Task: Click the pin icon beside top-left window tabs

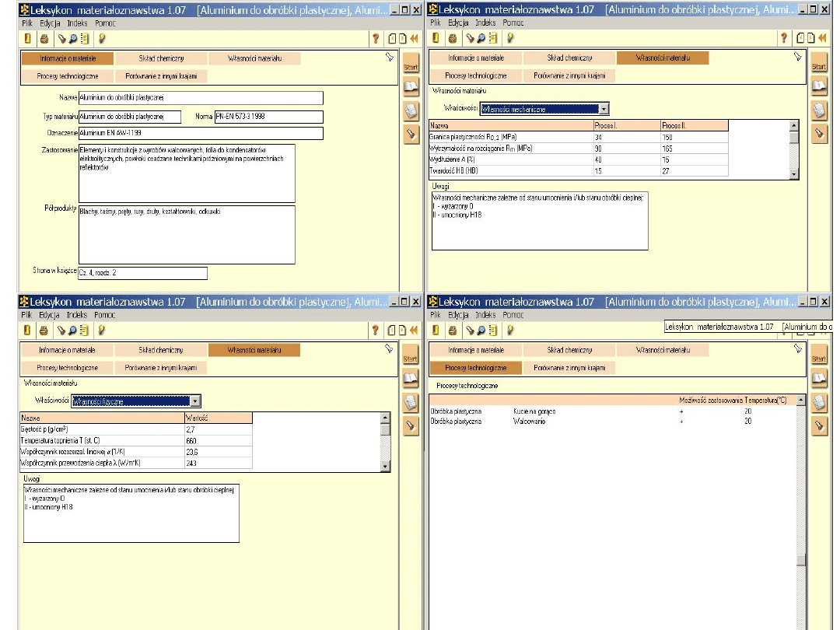Action: tap(389, 57)
